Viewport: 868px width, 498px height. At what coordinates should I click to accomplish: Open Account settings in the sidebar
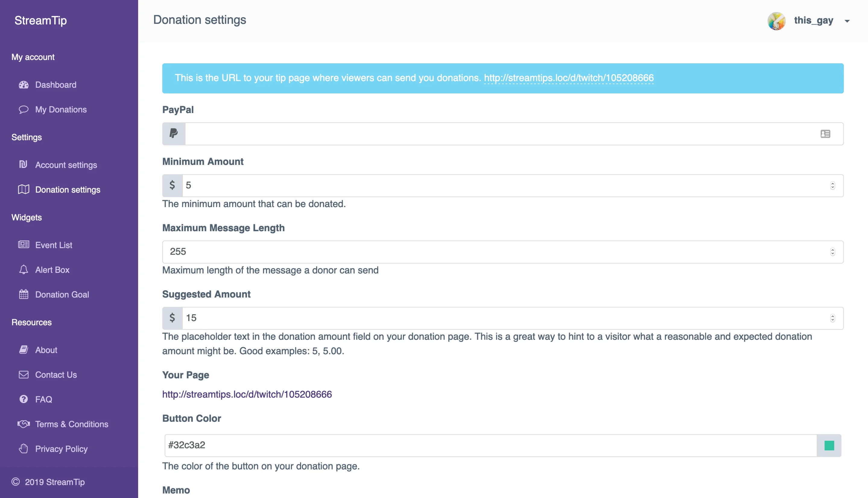click(66, 165)
